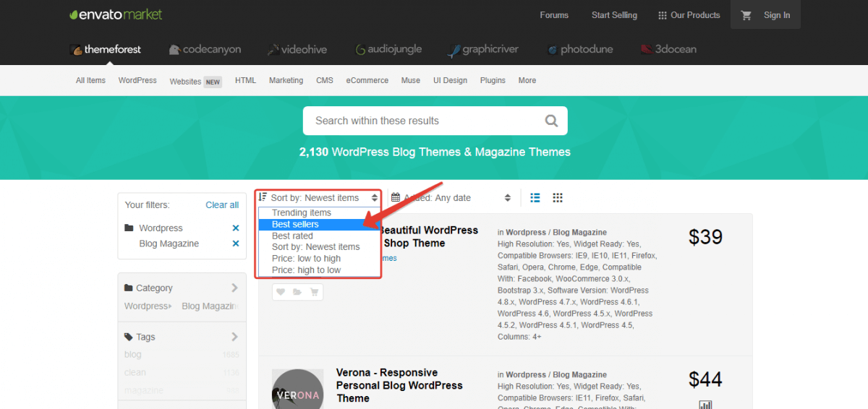
Task: Open Verona - Responsive Personal Blog theme title
Action: click(x=399, y=385)
